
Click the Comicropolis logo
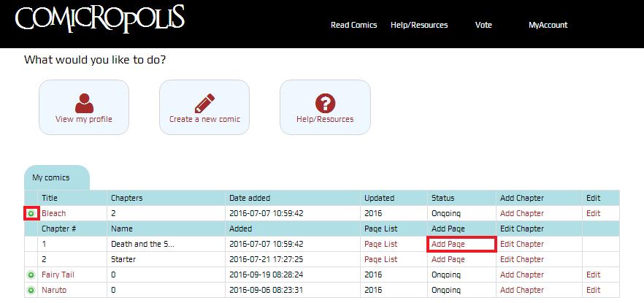(x=100, y=19)
